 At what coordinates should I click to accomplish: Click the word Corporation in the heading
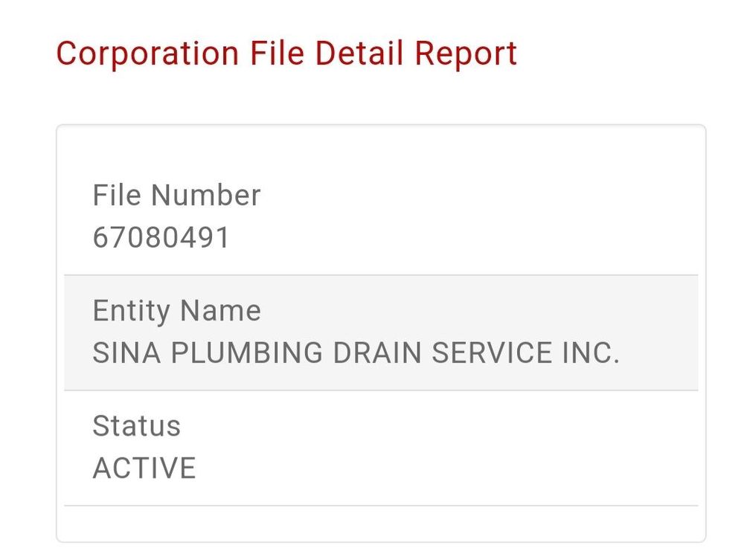(147, 54)
